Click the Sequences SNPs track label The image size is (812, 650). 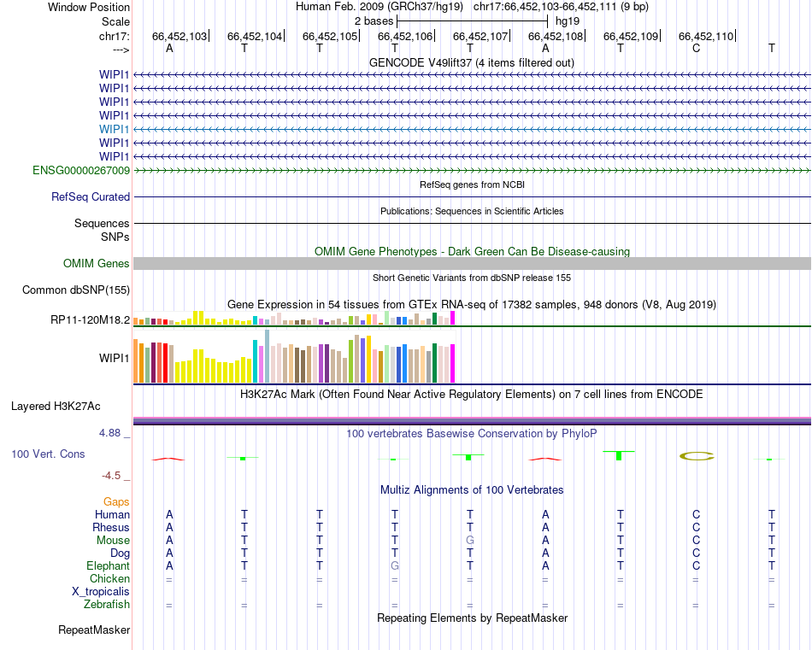click(102, 230)
